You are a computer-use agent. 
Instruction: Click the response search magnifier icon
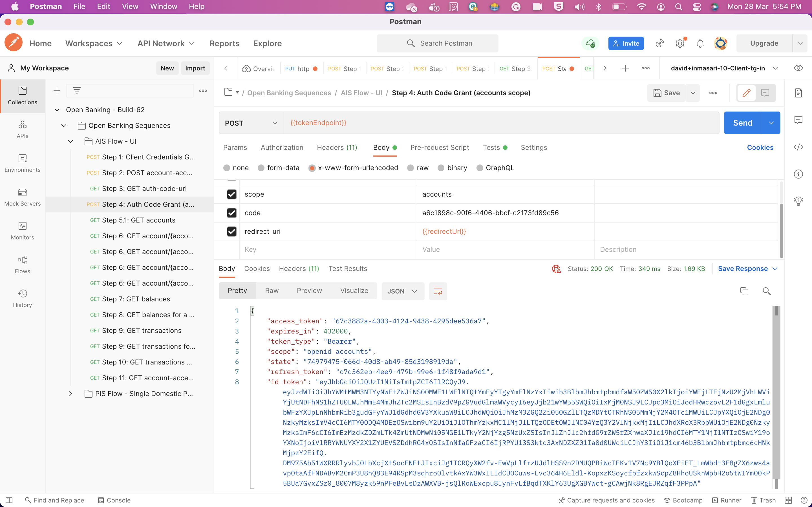[x=766, y=291]
